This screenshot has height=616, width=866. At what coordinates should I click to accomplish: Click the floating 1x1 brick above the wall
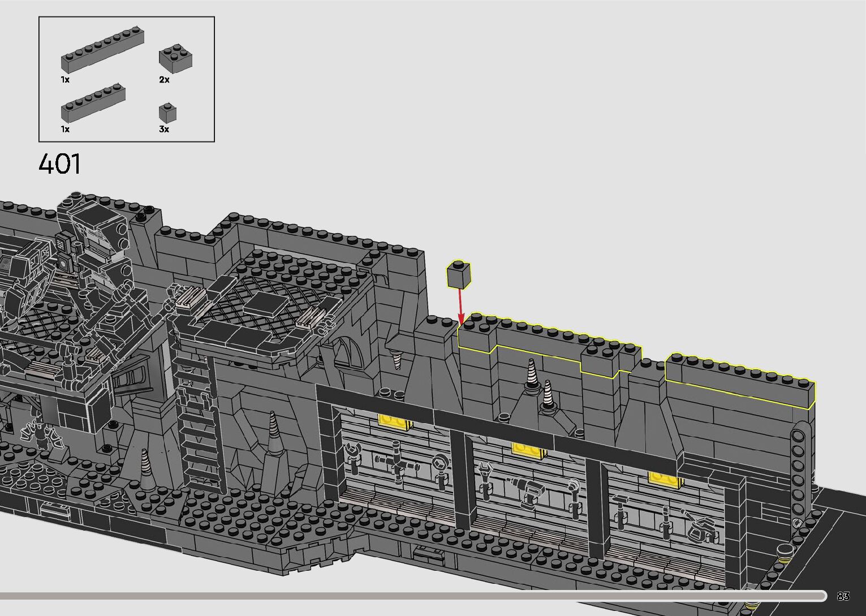click(459, 275)
